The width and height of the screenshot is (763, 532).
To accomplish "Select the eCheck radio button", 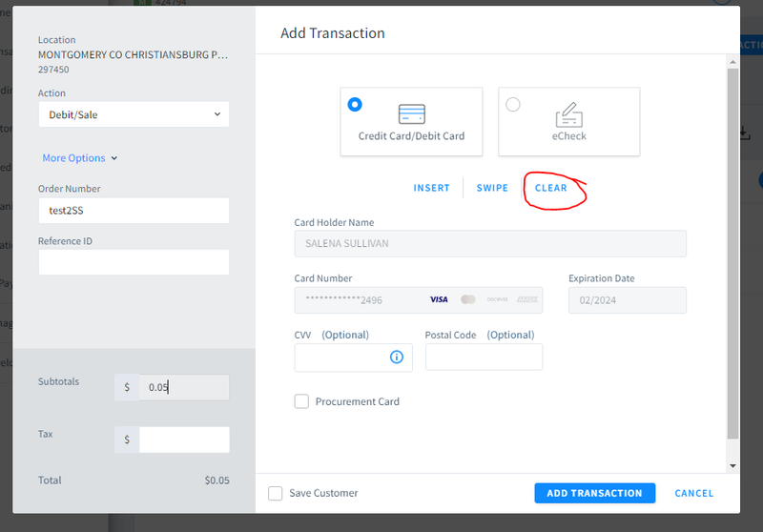I will [x=513, y=105].
